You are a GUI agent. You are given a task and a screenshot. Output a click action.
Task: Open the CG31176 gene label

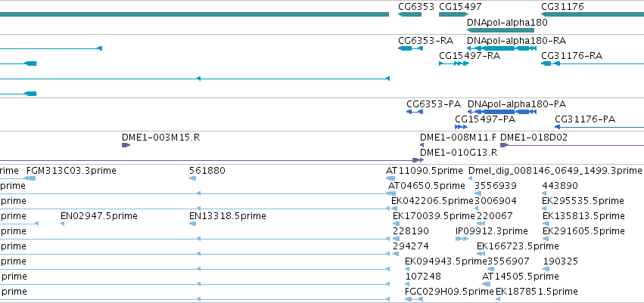pyautogui.click(x=562, y=7)
